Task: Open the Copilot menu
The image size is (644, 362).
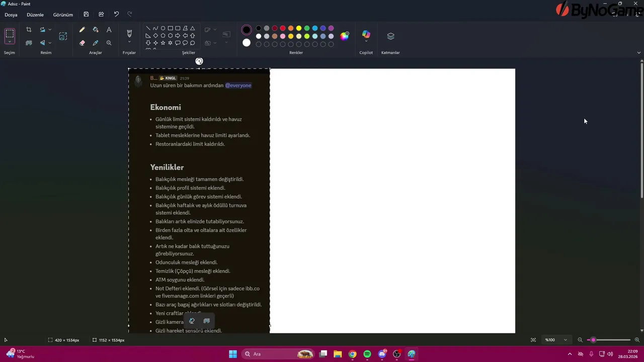Action: [366, 36]
